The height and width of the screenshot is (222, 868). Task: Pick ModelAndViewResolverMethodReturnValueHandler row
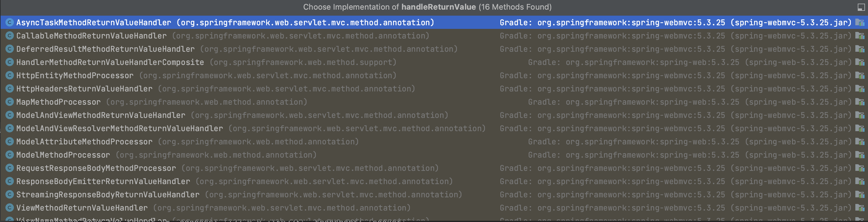pyautogui.click(x=434, y=128)
